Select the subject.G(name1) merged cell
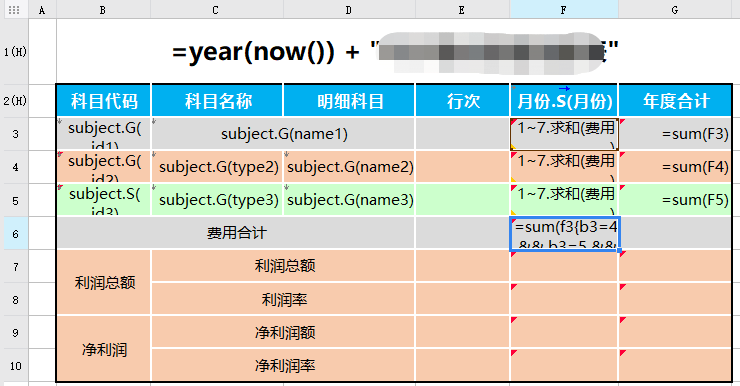 pos(283,134)
